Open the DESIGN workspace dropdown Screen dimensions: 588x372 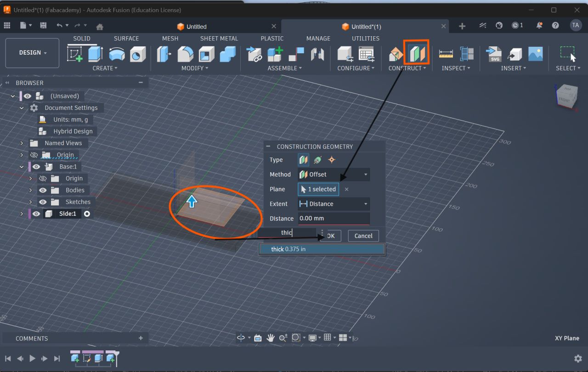(32, 53)
